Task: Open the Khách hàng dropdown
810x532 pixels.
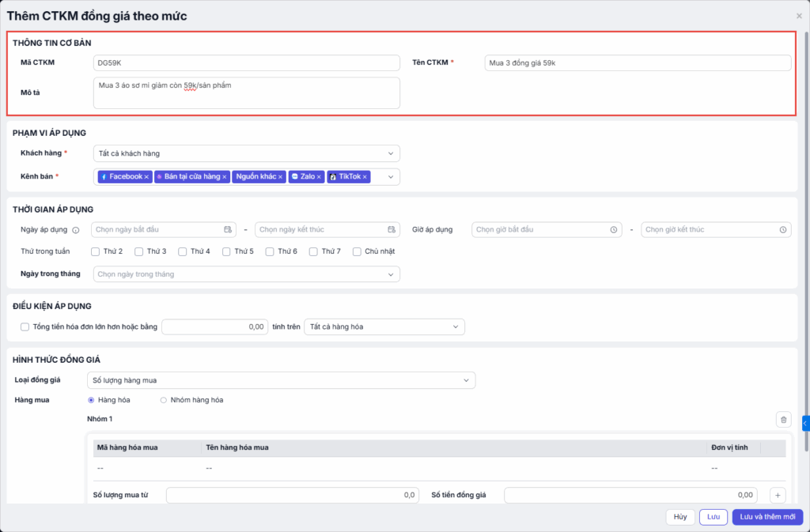Action: point(246,153)
